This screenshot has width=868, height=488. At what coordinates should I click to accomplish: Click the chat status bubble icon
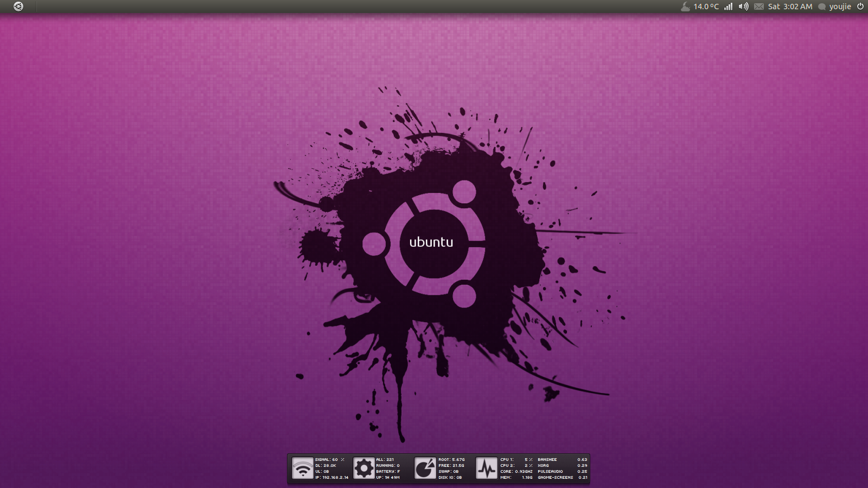(x=822, y=7)
